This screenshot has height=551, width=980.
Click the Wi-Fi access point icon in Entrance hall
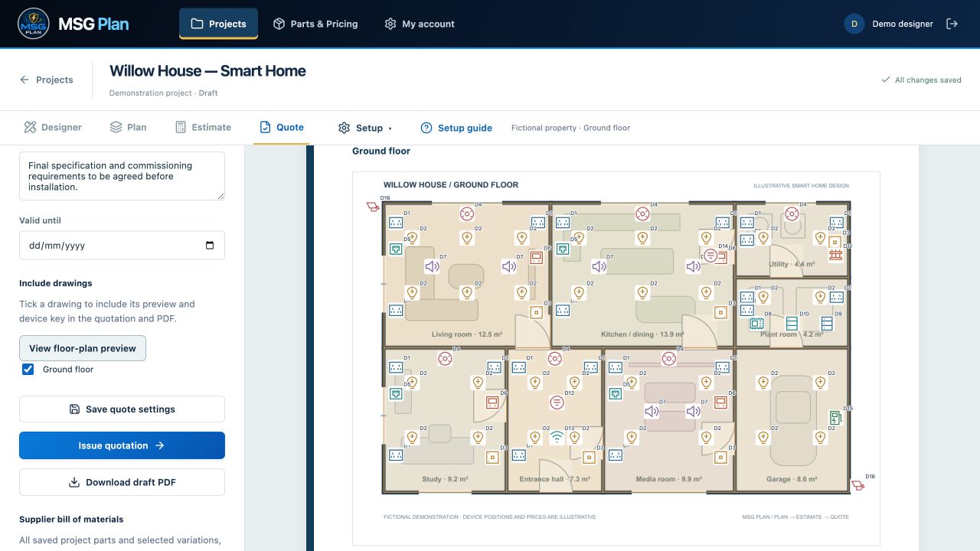(x=557, y=438)
